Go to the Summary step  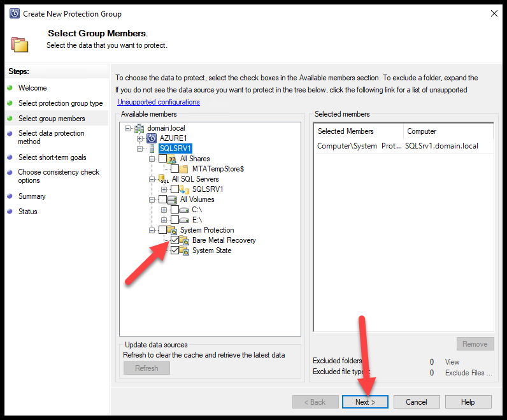(32, 196)
